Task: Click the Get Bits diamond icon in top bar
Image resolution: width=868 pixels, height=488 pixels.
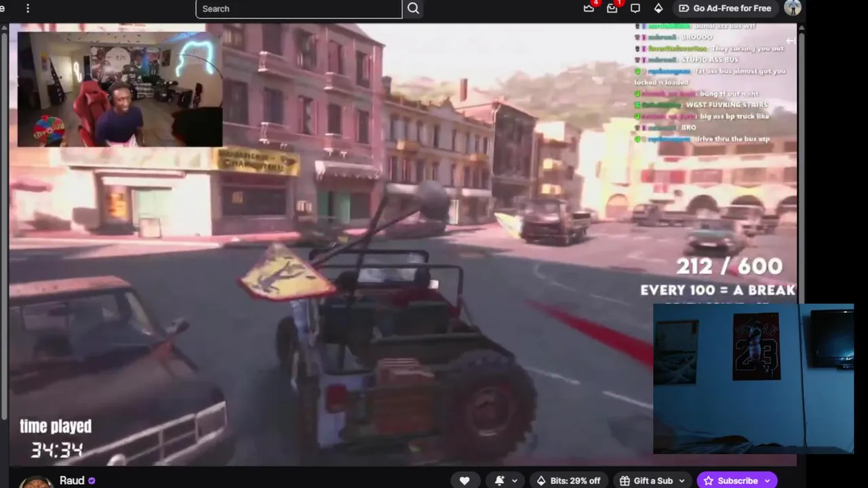Action: click(658, 8)
